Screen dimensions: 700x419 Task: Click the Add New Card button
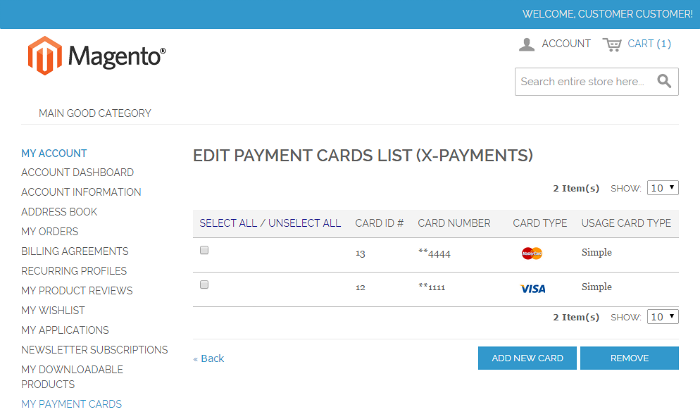(527, 358)
